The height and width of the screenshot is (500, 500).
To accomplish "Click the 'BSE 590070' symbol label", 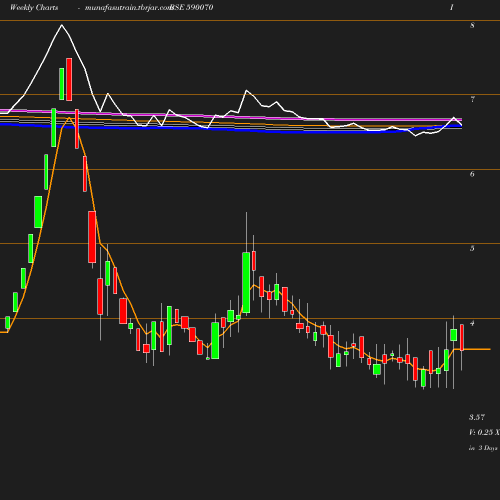I will pyautogui.click(x=192, y=7).
